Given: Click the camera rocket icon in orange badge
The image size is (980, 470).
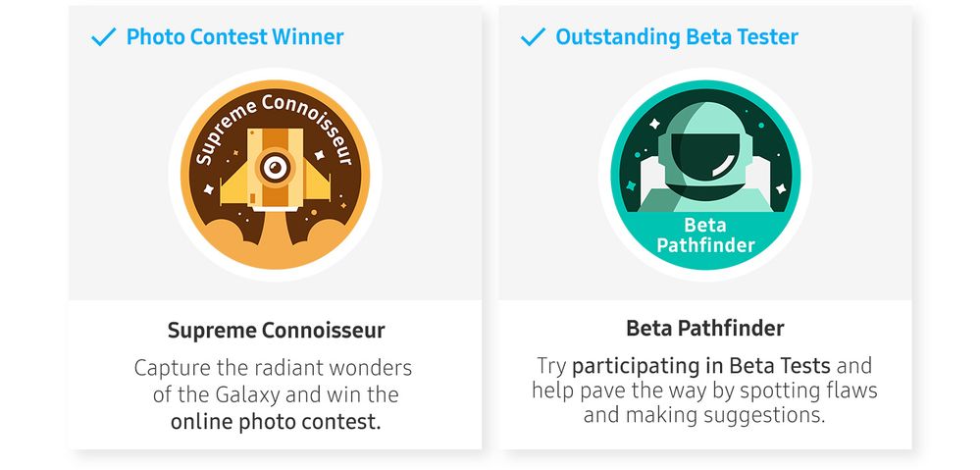Looking at the screenshot, I should (x=275, y=169).
